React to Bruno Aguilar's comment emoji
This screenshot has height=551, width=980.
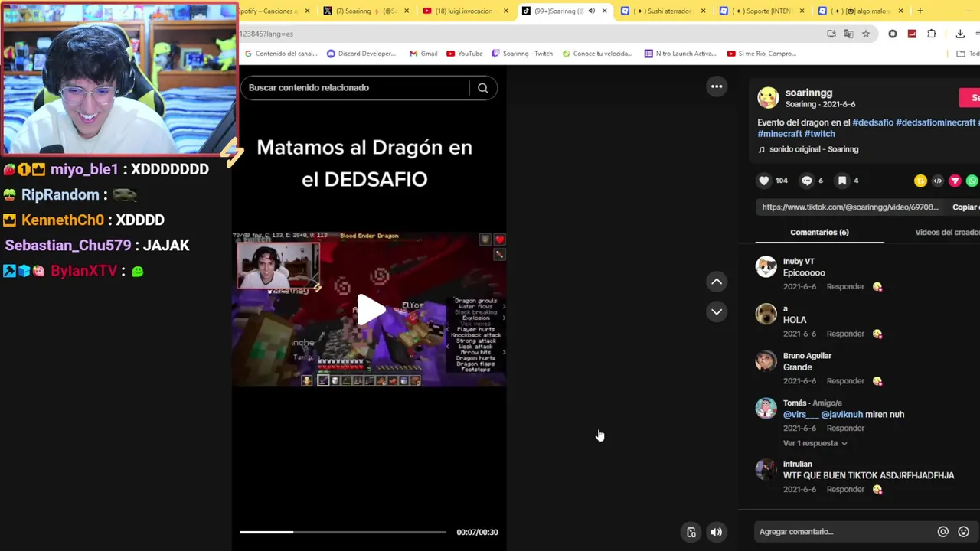[x=877, y=381]
